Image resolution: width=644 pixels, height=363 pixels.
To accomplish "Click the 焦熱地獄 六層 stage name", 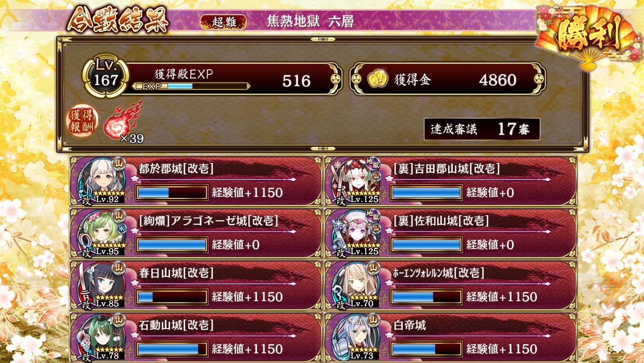I will (x=310, y=21).
